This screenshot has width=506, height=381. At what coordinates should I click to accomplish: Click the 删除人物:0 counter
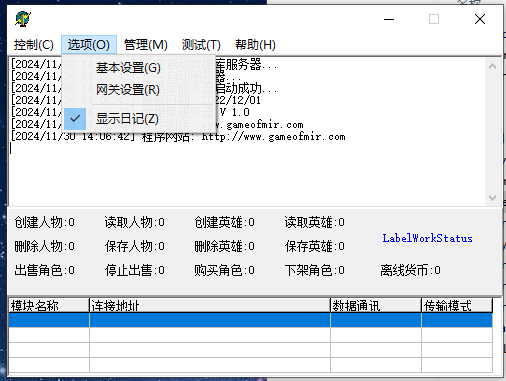[x=45, y=246]
